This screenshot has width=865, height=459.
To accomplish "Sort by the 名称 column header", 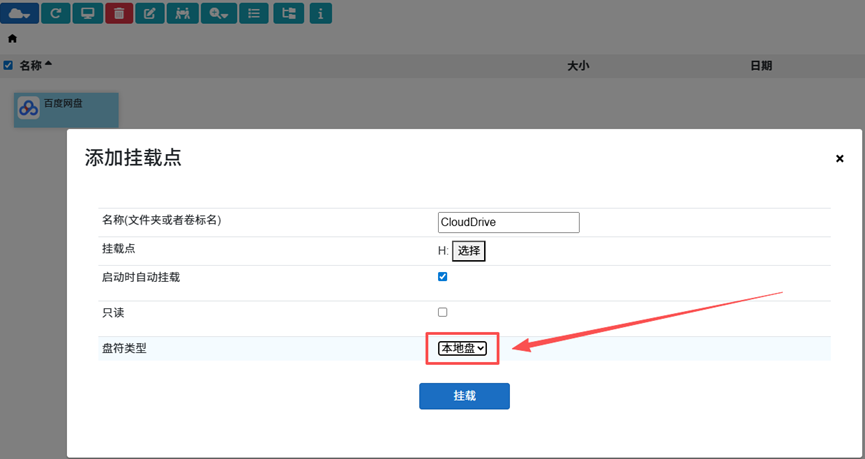I will 31,66.
